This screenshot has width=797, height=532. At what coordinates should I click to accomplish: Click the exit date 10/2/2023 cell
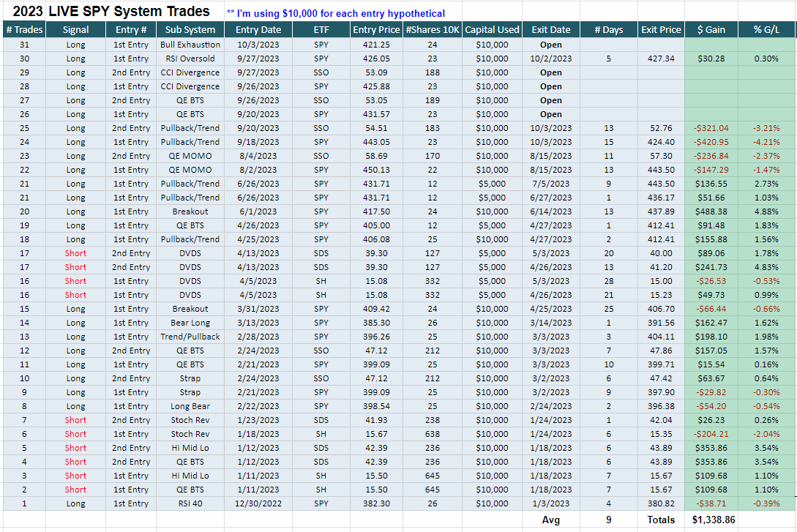[x=551, y=59]
